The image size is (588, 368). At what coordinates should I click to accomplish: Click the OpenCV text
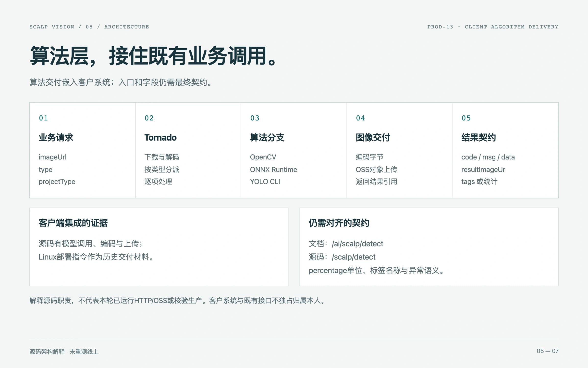coord(263,157)
